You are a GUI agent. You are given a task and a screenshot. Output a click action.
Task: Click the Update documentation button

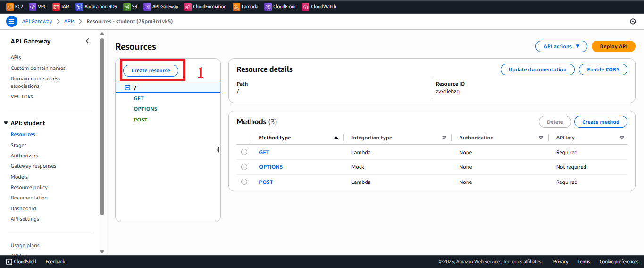(537, 69)
